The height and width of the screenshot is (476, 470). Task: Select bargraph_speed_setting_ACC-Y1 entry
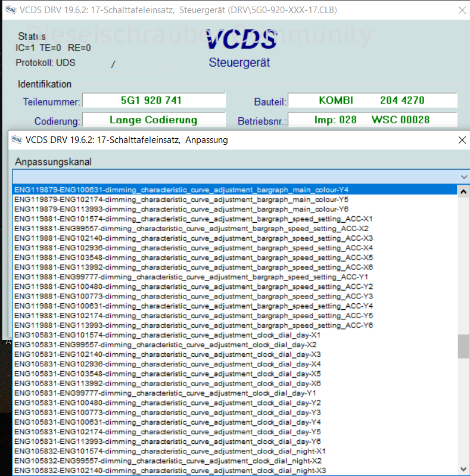[x=235, y=277]
